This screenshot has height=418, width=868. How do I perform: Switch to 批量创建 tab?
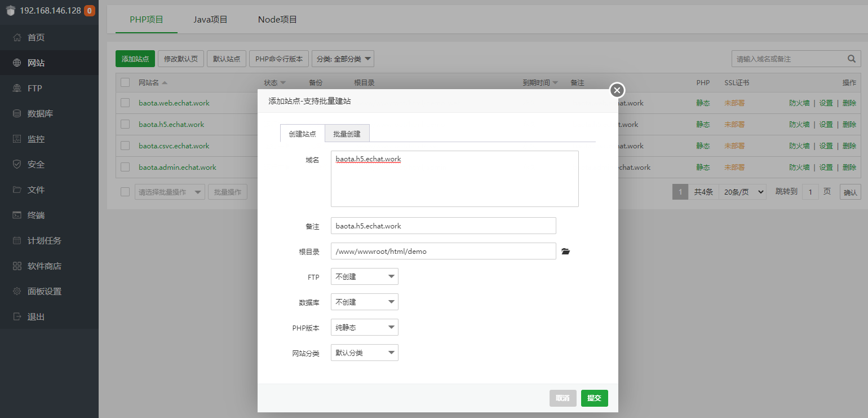pyautogui.click(x=347, y=134)
